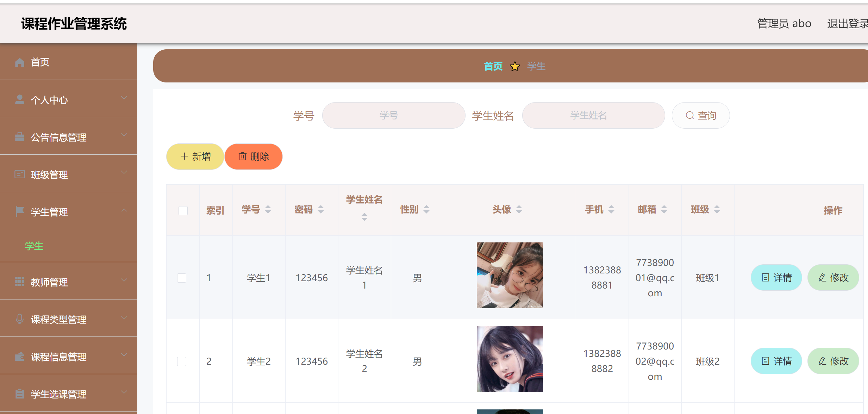Click the orange 删除 button

click(x=254, y=156)
